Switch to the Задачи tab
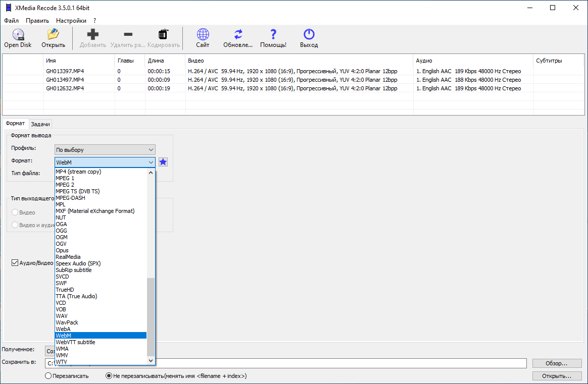This screenshot has height=384, width=588. click(x=40, y=124)
